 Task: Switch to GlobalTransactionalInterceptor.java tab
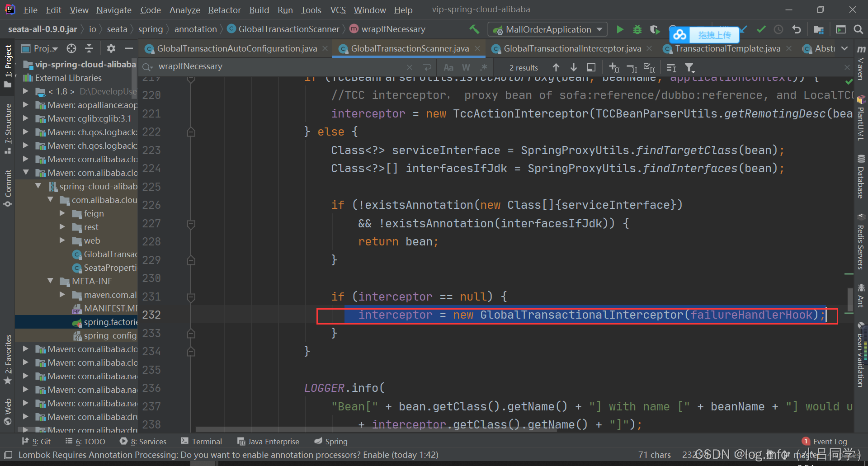(572, 48)
